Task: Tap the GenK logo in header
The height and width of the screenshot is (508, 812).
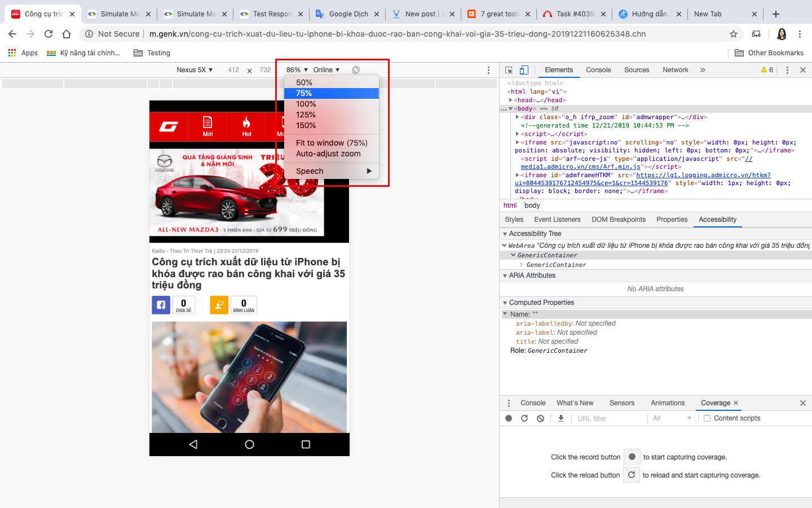Action: pos(169,126)
